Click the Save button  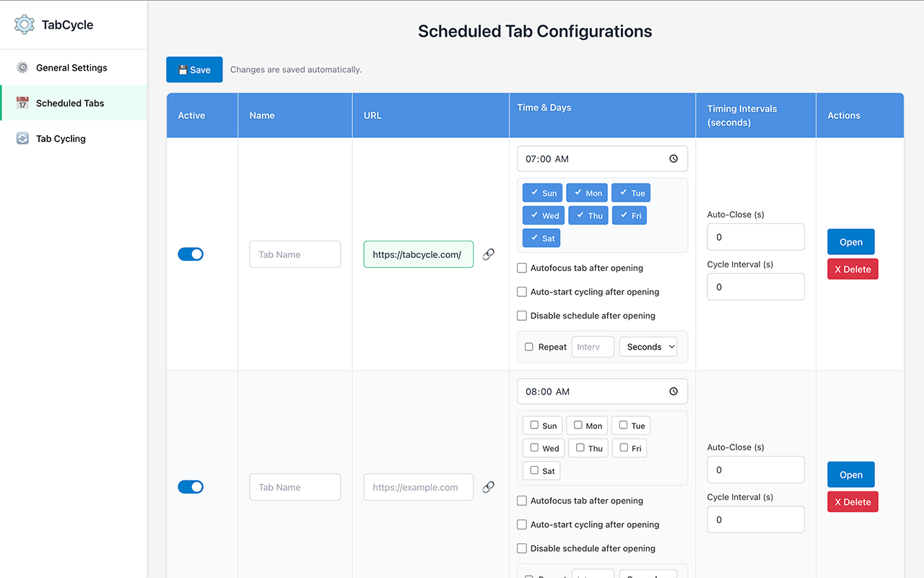coord(194,69)
